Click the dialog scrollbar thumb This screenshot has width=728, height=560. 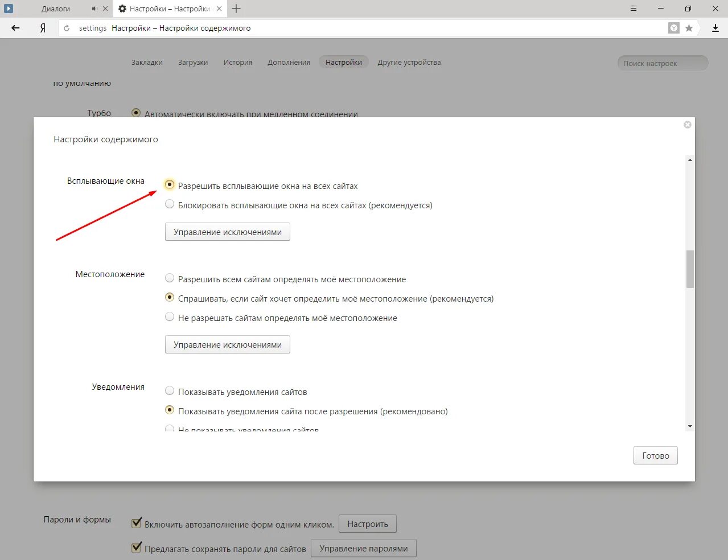tap(690, 269)
